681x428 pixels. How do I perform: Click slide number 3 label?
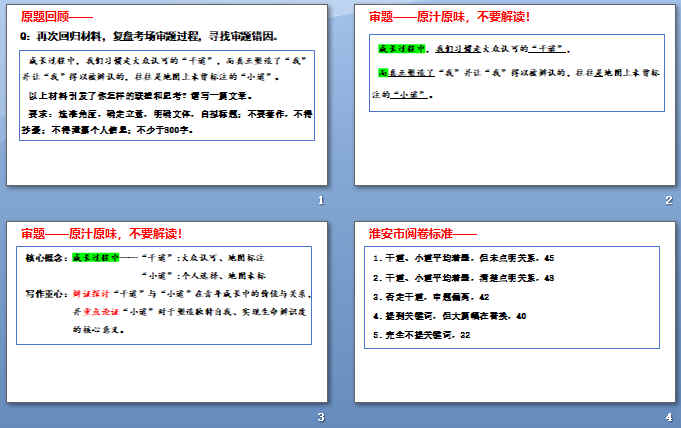click(320, 417)
